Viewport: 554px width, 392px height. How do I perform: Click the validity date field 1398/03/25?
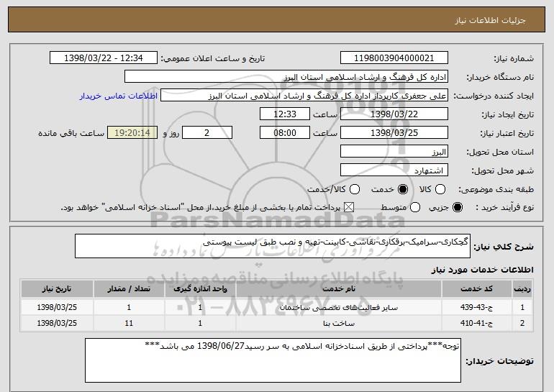click(x=394, y=133)
